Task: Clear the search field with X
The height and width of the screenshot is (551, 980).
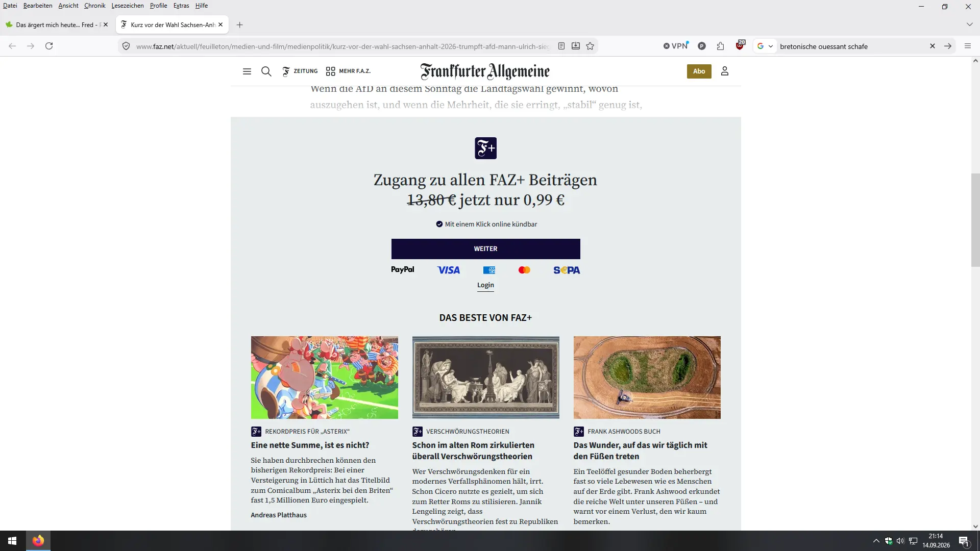Action: coord(933,46)
